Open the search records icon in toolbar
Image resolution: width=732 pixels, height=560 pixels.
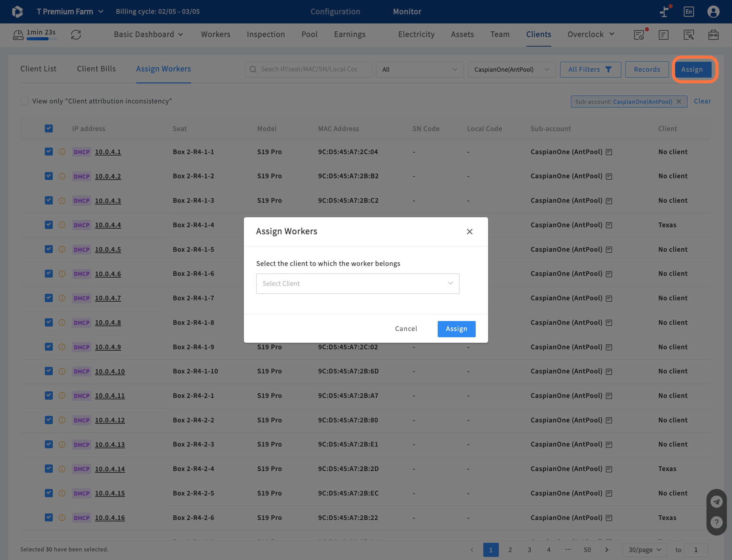689,34
